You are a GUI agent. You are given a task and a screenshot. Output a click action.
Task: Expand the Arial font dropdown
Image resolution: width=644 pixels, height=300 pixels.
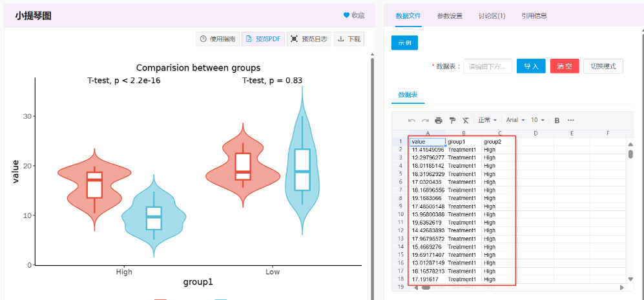pyautogui.click(x=515, y=121)
